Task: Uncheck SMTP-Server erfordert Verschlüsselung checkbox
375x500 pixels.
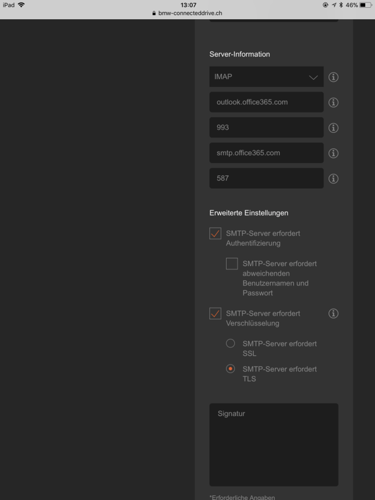Action: point(215,314)
